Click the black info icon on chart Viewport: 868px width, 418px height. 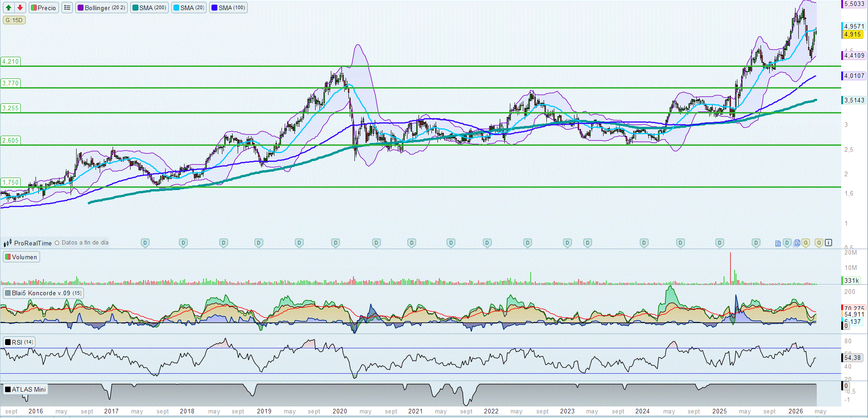pyautogui.click(x=828, y=243)
